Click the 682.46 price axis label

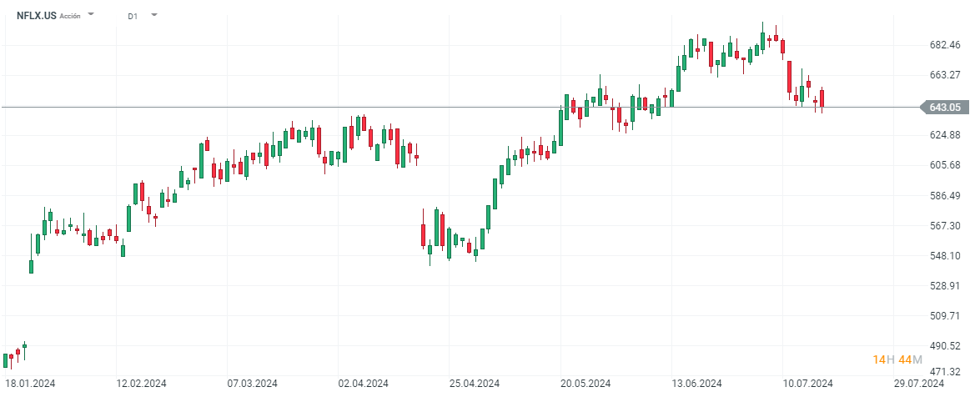(944, 44)
